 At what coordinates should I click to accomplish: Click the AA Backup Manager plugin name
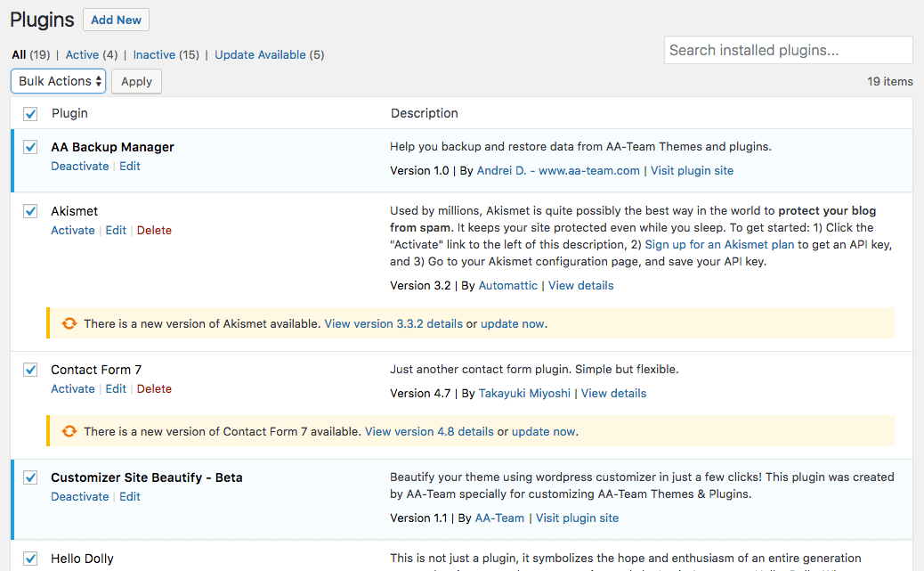112,147
